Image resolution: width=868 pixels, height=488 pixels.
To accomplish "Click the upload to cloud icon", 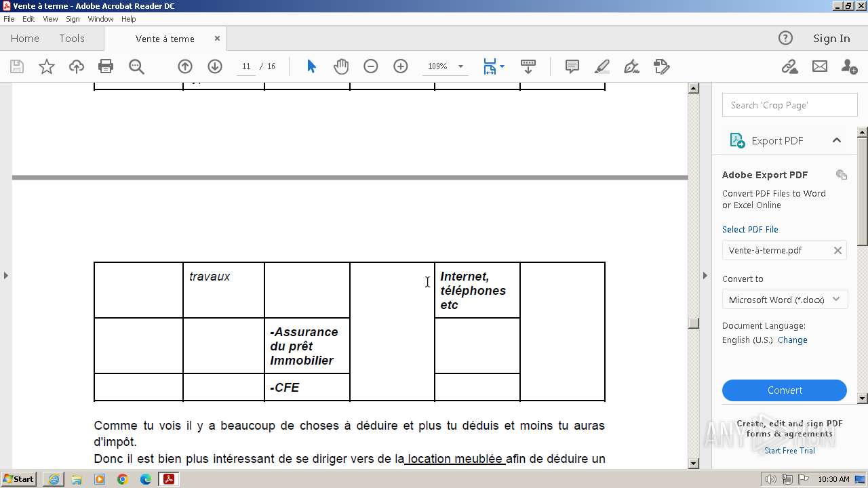I will [77, 66].
